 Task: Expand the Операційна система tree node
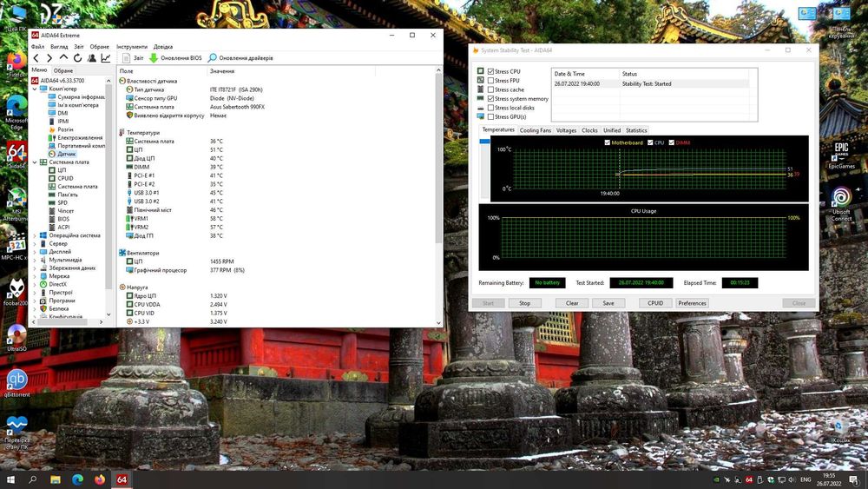(35, 235)
